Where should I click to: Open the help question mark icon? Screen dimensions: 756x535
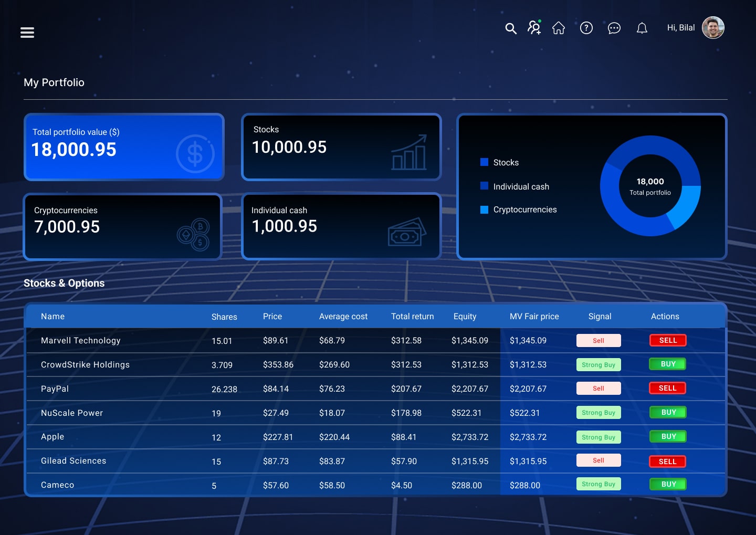(x=586, y=28)
